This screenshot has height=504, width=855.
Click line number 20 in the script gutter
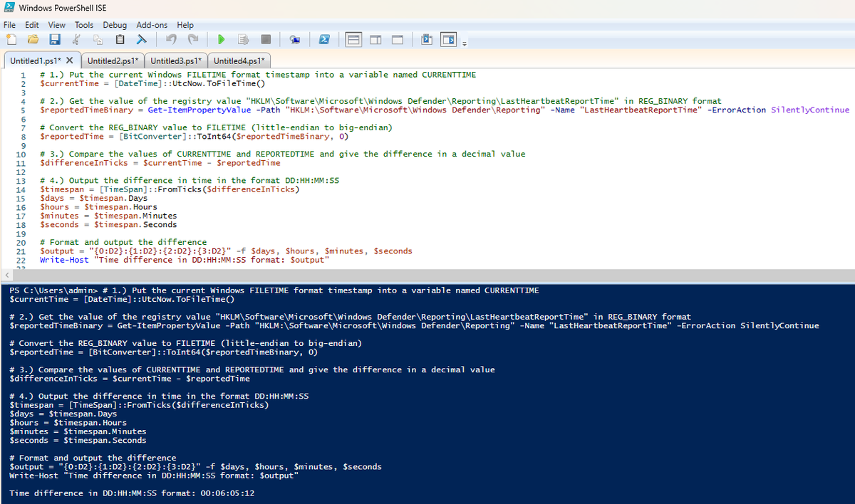21,243
